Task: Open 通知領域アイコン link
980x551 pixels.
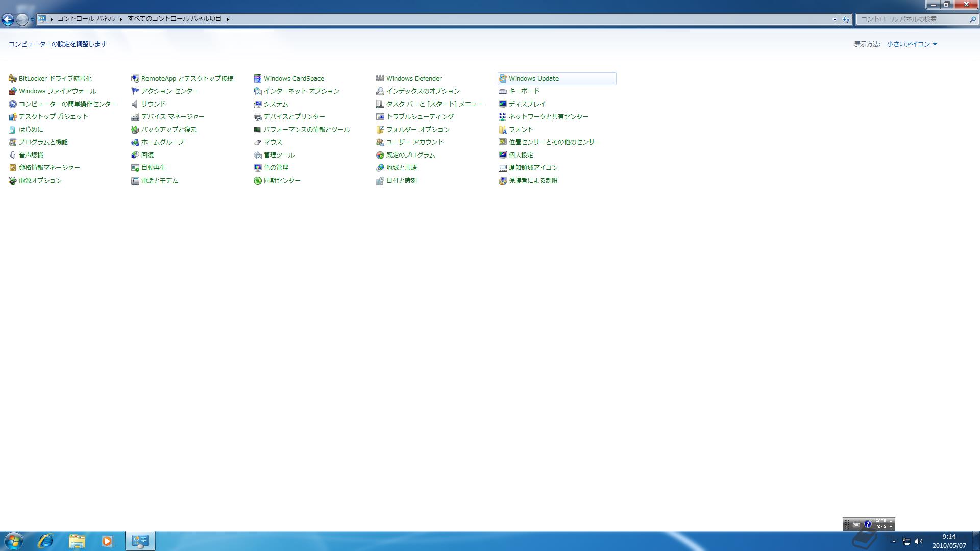Action: [533, 168]
